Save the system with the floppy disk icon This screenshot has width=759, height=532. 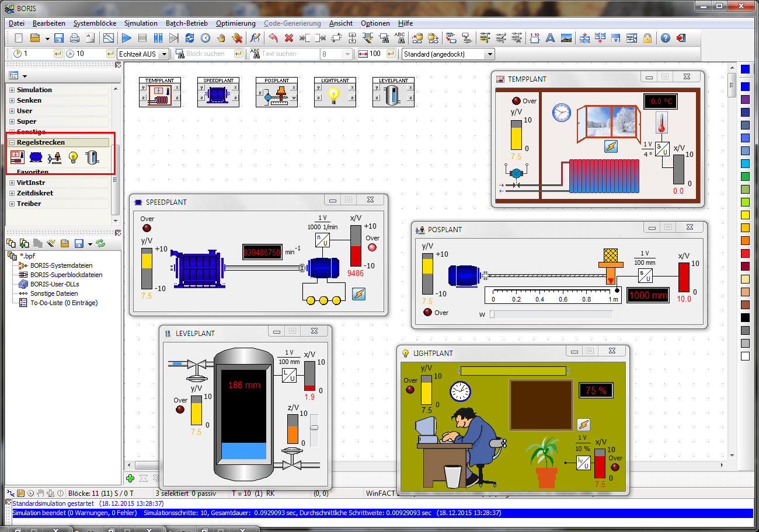click(59, 38)
